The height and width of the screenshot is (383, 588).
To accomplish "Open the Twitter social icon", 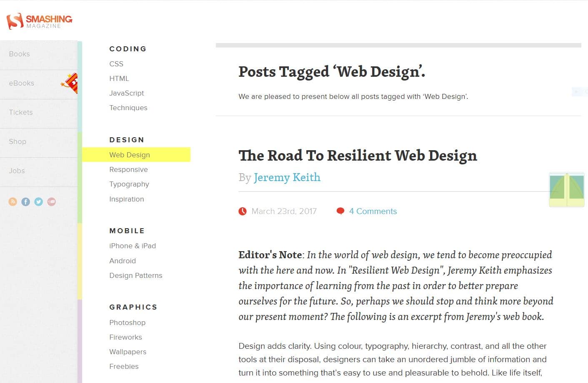I will click(x=39, y=202).
